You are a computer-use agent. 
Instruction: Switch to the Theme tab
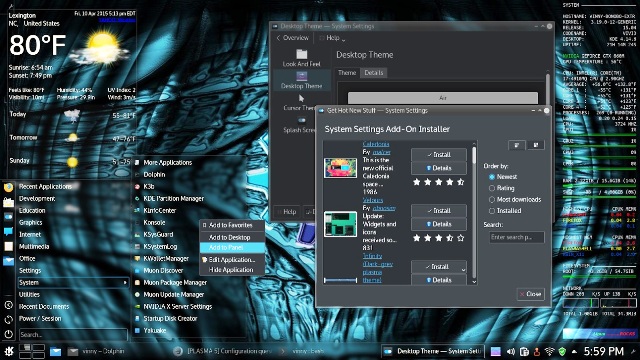click(x=347, y=73)
